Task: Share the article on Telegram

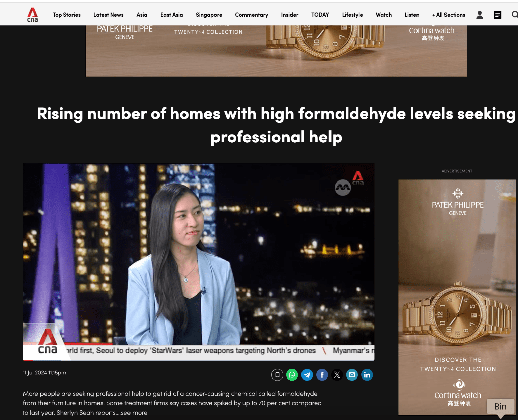Action: [x=307, y=375]
